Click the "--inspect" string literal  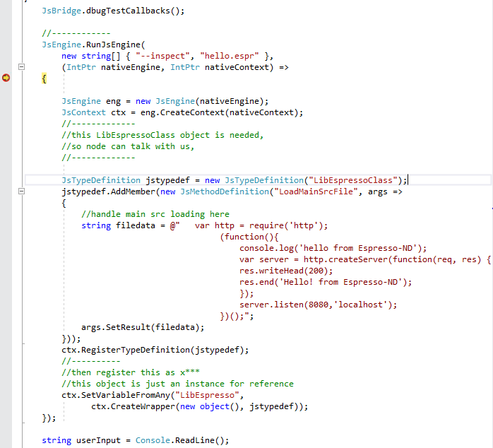pos(162,56)
